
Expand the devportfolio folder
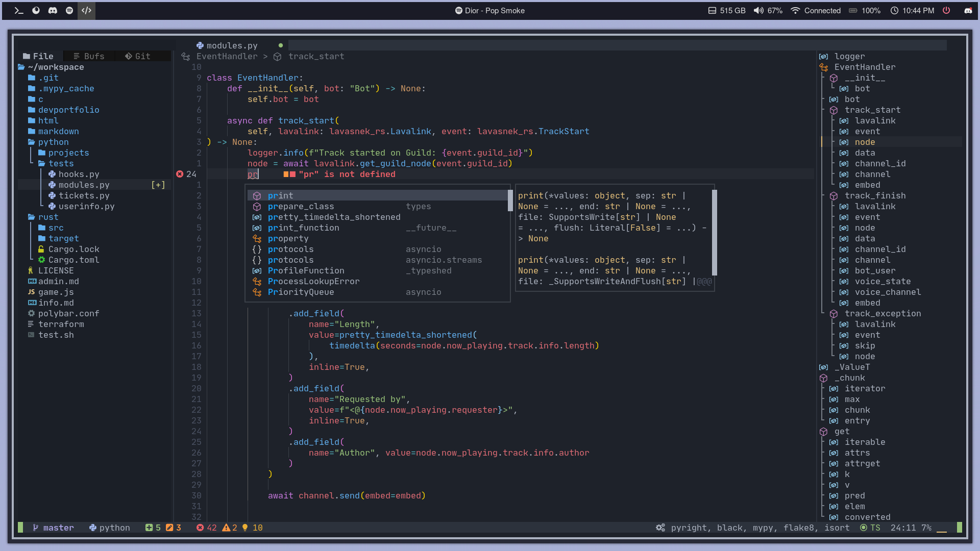click(x=68, y=110)
